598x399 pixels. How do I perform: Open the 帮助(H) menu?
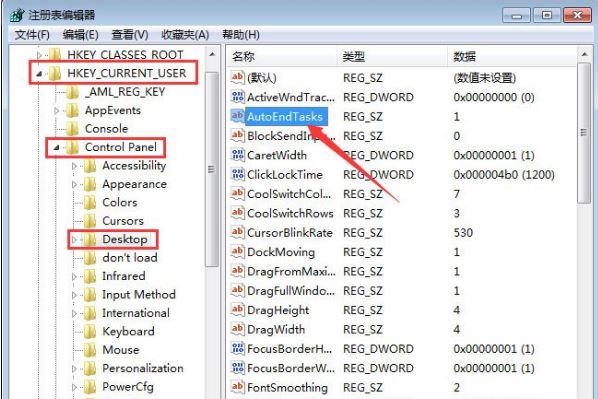point(241,35)
